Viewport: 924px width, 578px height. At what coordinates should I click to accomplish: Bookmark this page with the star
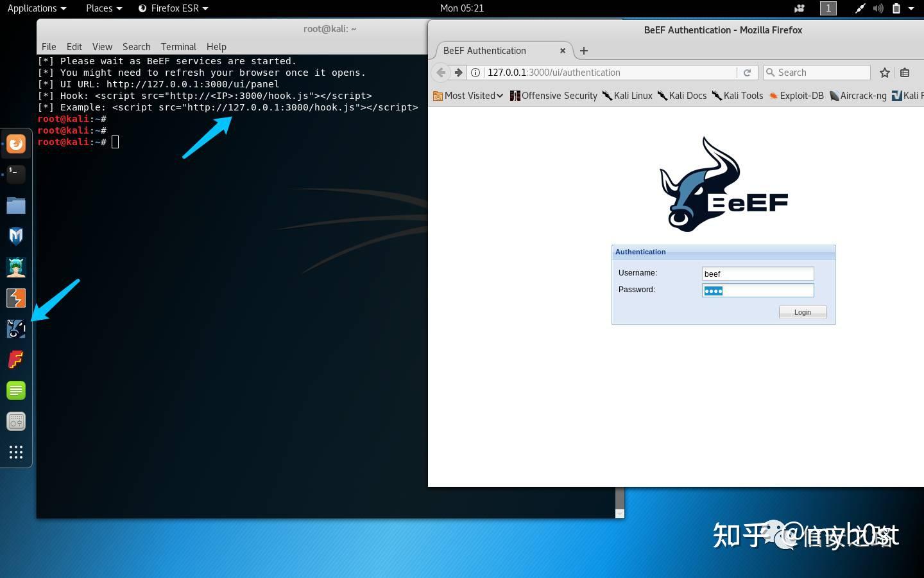pos(885,73)
